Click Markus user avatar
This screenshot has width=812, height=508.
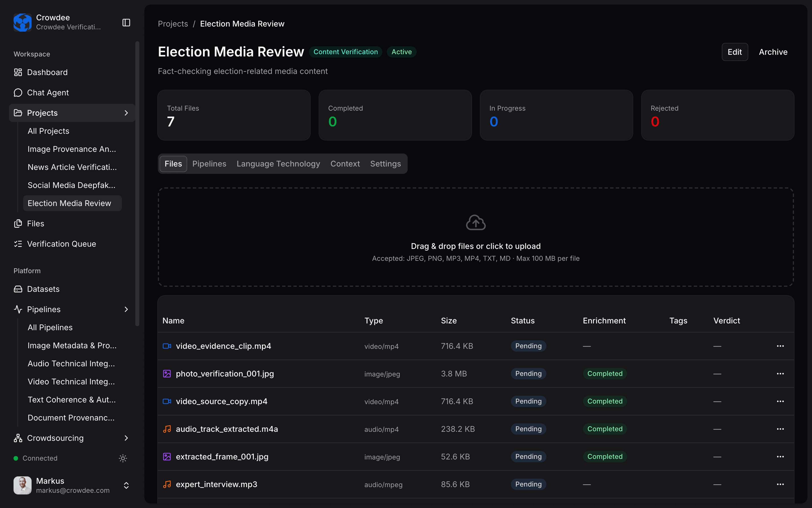click(23, 485)
